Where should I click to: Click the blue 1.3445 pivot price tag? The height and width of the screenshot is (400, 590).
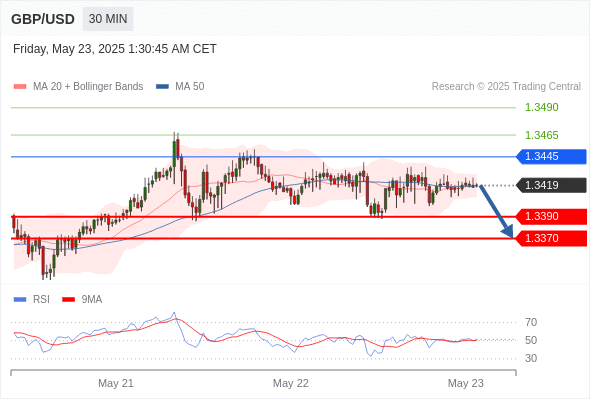tap(551, 157)
